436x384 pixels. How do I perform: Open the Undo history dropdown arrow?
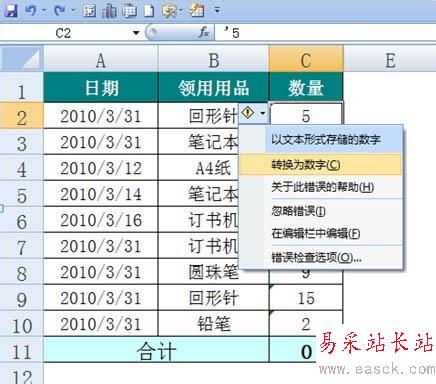44,10
